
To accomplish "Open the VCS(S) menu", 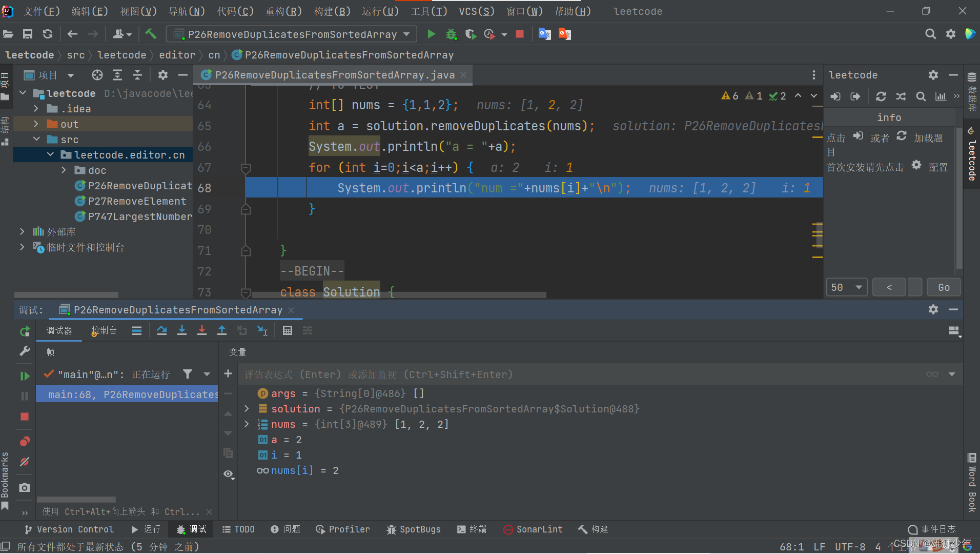I will 476,11.
